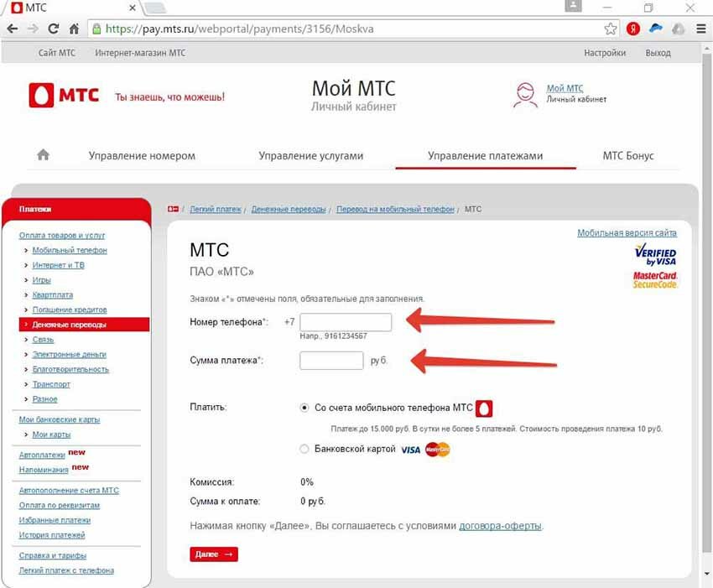Click Выход to log out

[x=658, y=53]
